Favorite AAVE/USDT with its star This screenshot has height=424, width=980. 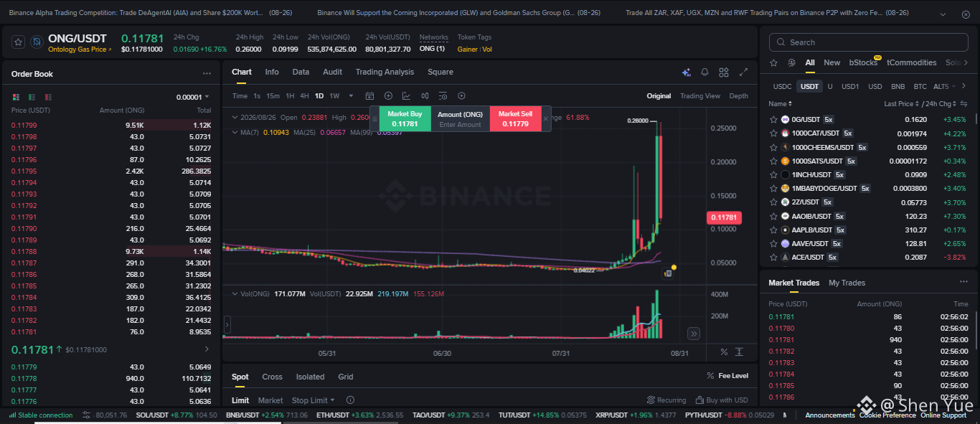[x=773, y=244]
